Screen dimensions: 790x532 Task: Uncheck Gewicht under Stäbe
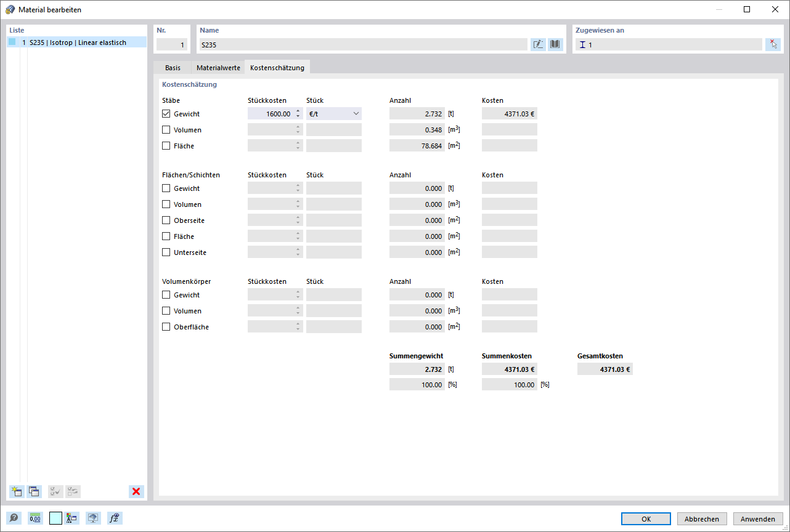[166, 114]
